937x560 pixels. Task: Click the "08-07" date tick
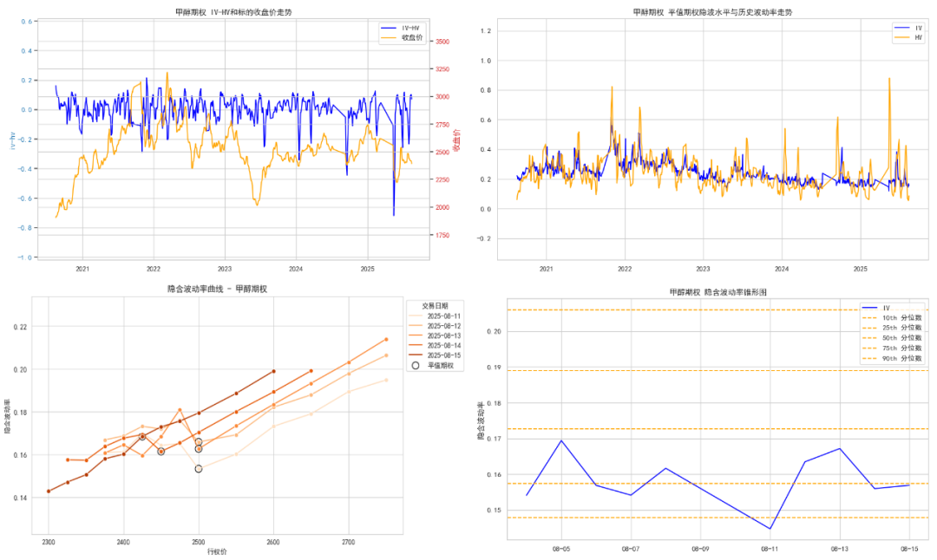[631, 549]
